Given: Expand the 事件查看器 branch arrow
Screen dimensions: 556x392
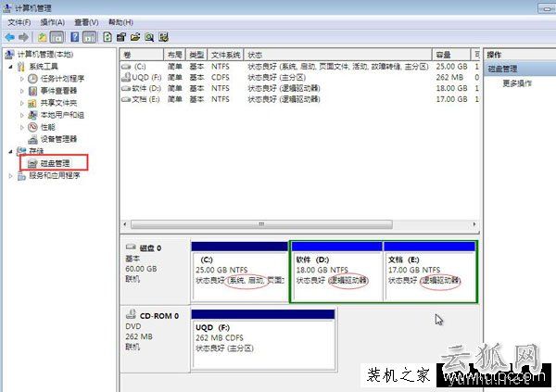Looking at the screenshot, I should pos(21,91).
